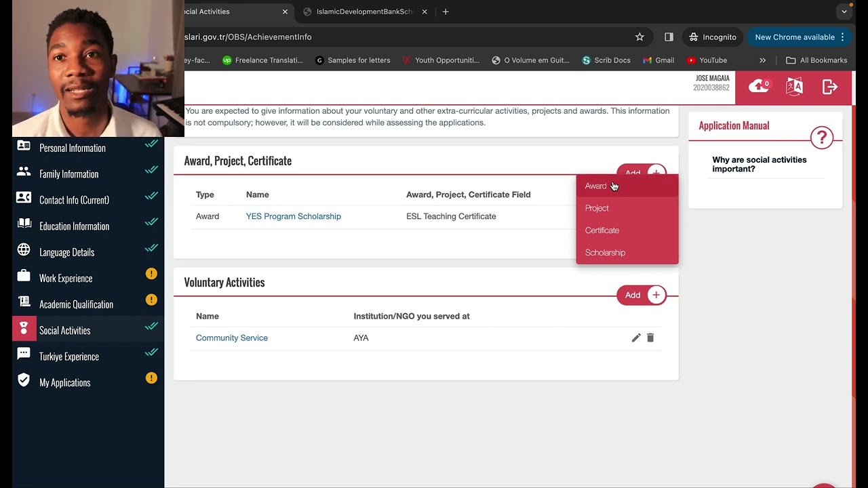Open Youth Opportuniti... bookmark
This screenshot has width=868, height=488.
[x=441, y=60]
